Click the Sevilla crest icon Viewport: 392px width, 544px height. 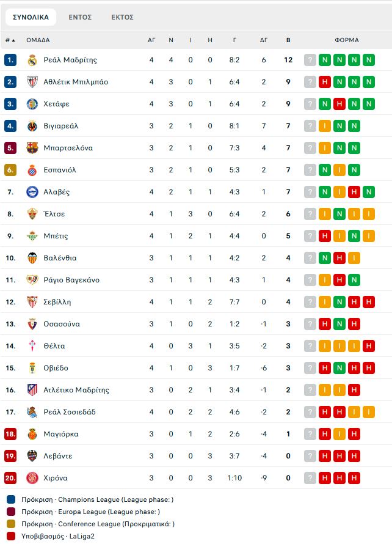(x=32, y=302)
